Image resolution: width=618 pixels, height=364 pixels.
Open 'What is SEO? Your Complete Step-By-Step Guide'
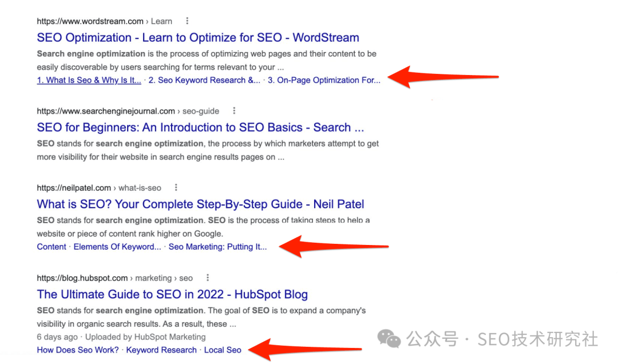(200, 204)
